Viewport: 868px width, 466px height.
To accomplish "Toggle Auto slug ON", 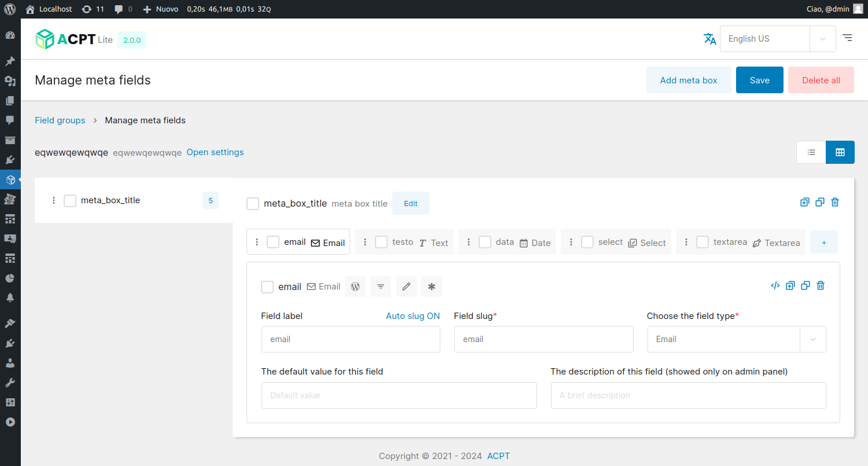I will point(413,316).
